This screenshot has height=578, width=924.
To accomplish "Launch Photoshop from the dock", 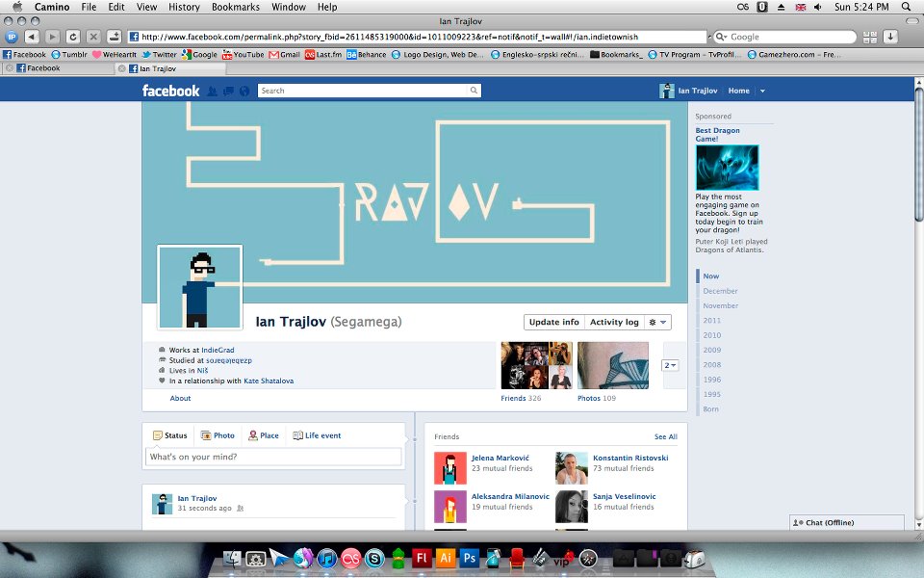I will (469, 557).
